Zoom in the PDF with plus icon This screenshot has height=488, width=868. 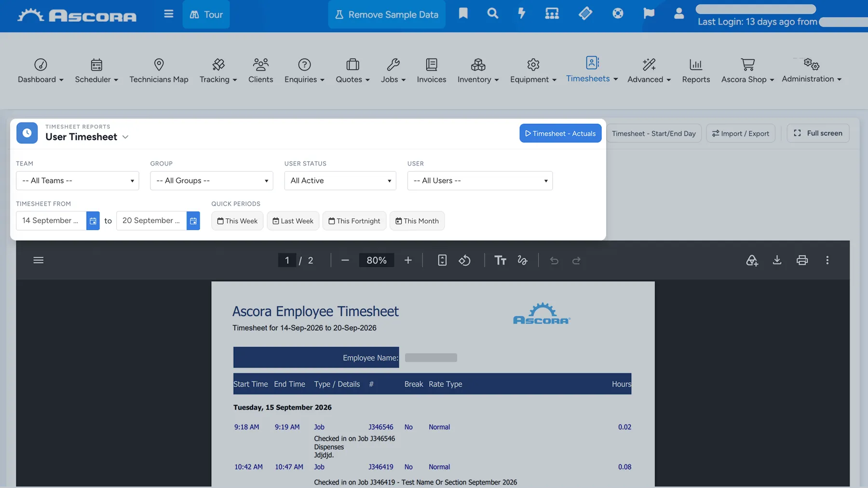pos(408,260)
